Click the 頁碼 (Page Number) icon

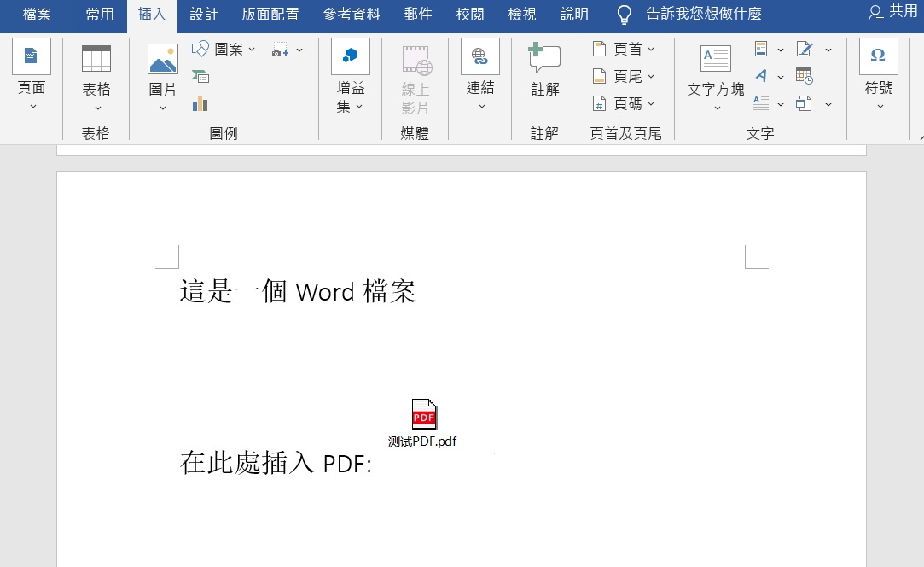[599, 104]
